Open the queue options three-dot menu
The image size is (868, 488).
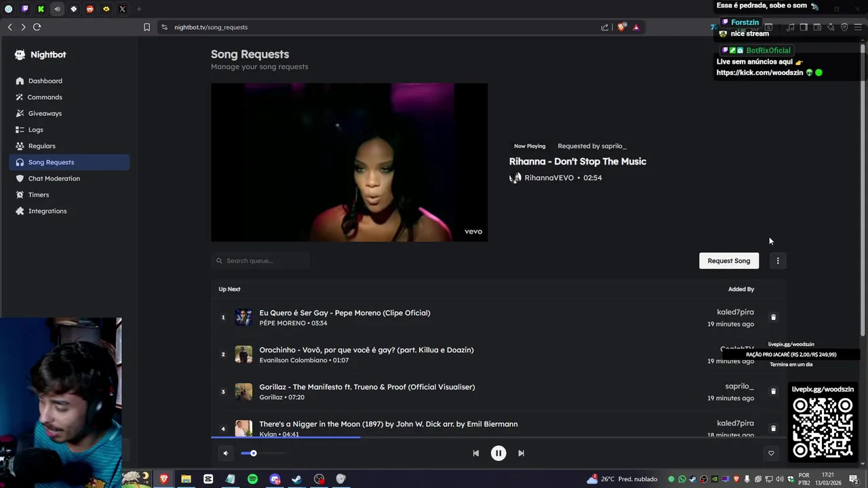pos(778,261)
